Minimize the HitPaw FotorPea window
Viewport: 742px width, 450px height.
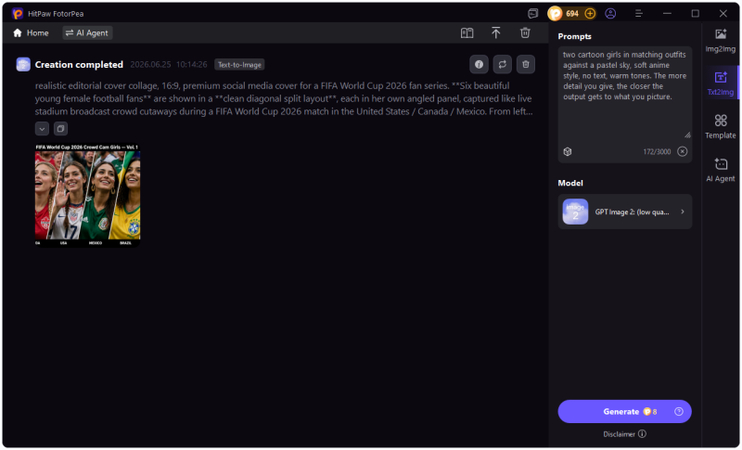coord(667,14)
